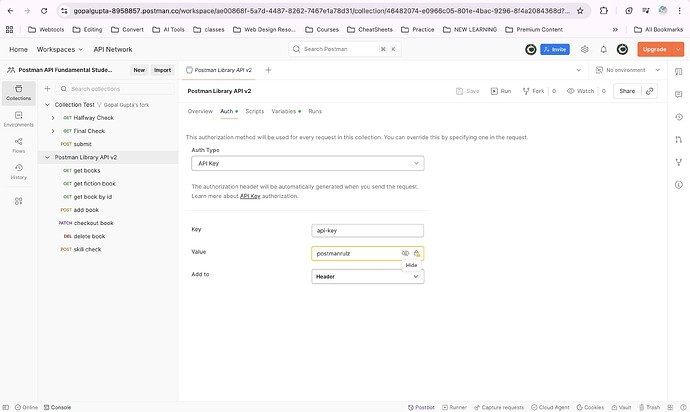This screenshot has width=690, height=412.
Task: Click the New button
Action: click(139, 70)
